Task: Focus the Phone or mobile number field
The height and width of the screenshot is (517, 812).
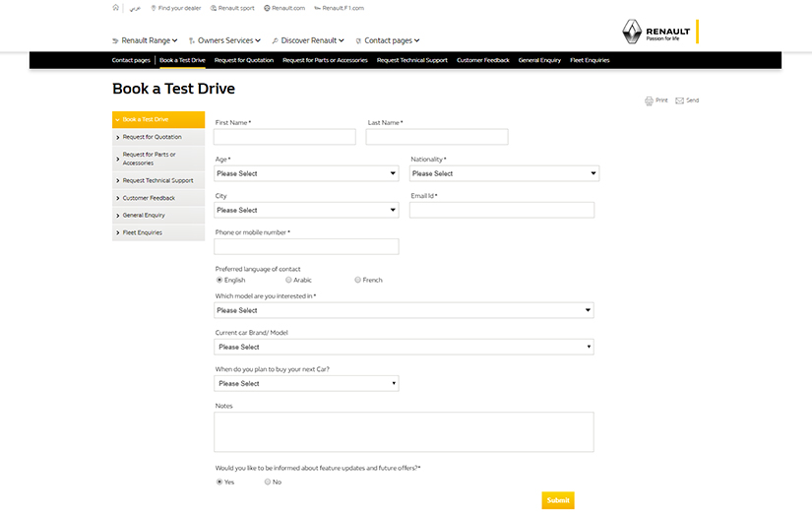Action: (306, 246)
